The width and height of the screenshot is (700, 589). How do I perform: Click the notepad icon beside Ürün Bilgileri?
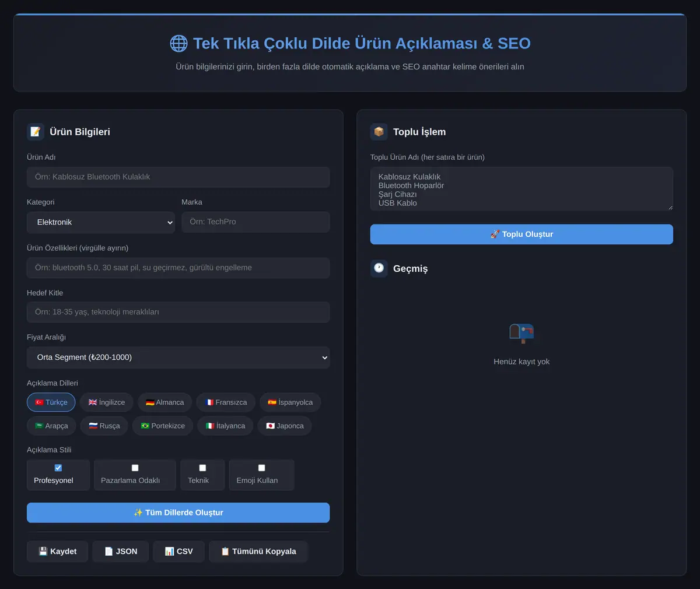click(x=36, y=132)
